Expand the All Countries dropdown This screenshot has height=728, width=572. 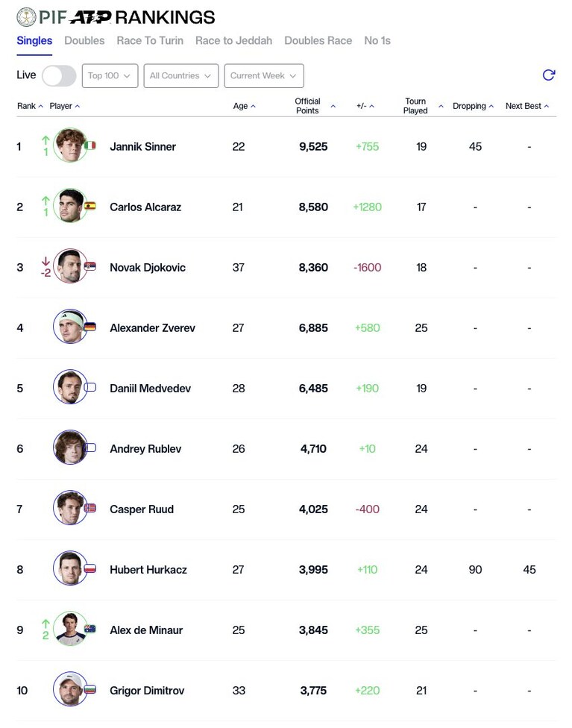pyautogui.click(x=181, y=75)
